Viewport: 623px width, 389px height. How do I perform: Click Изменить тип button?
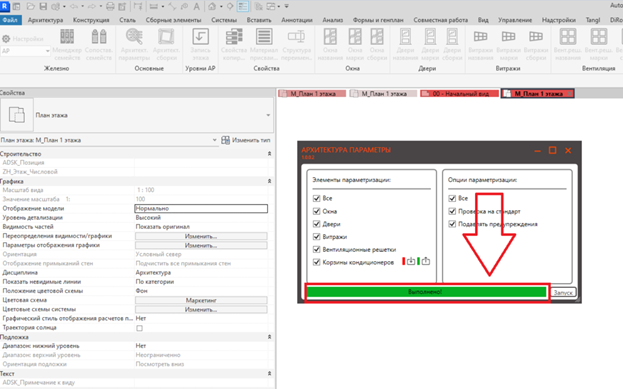pyautogui.click(x=246, y=140)
